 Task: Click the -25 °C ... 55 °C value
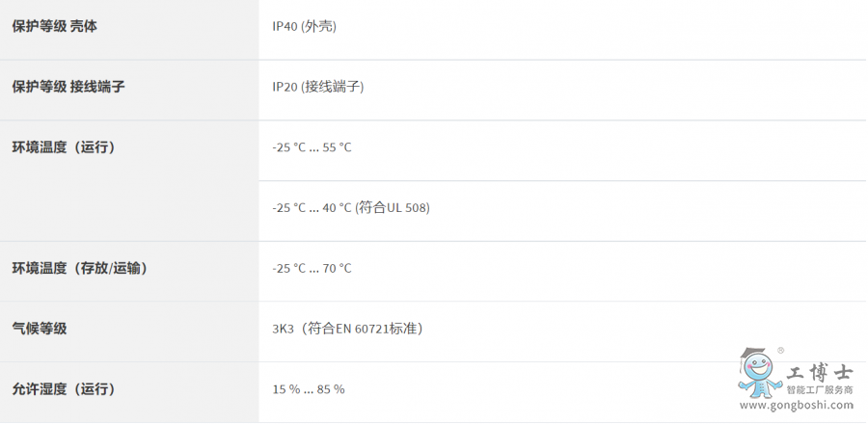coord(312,147)
